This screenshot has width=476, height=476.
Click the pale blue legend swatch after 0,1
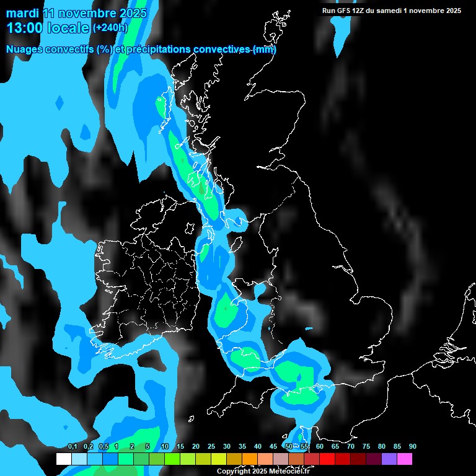click(79, 459)
